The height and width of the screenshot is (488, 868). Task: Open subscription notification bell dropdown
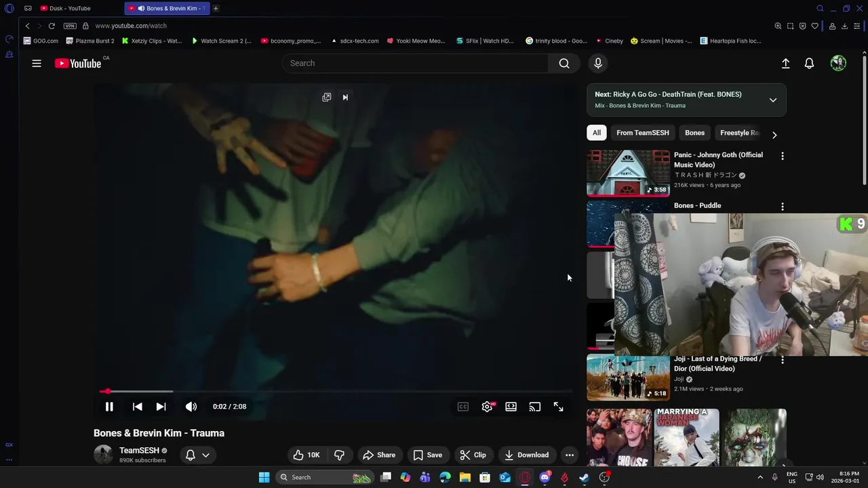click(197, 455)
